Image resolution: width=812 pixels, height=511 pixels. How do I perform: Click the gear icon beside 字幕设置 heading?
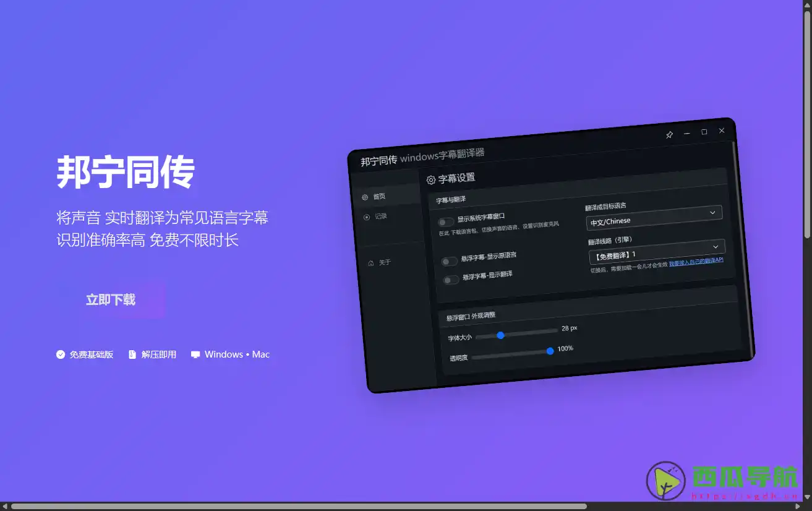[x=431, y=179]
